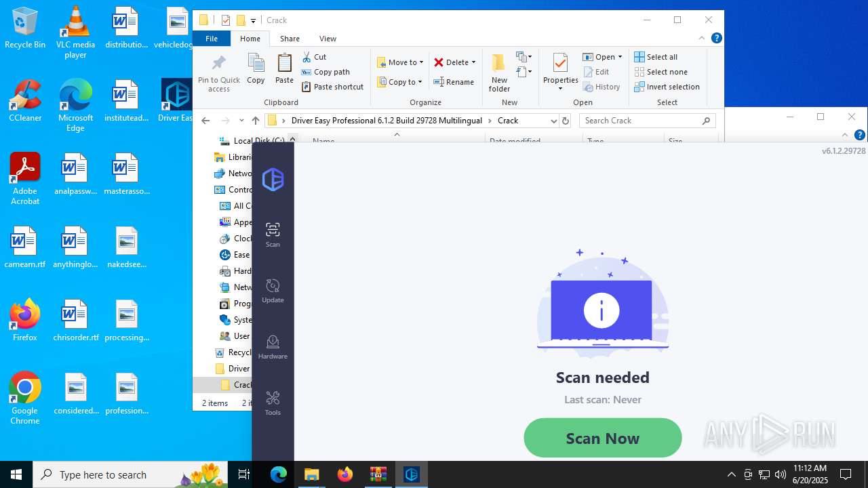Expand the Open dropdown in ribbon
The width and height of the screenshot is (868, 488).
(x=603, y=57)
